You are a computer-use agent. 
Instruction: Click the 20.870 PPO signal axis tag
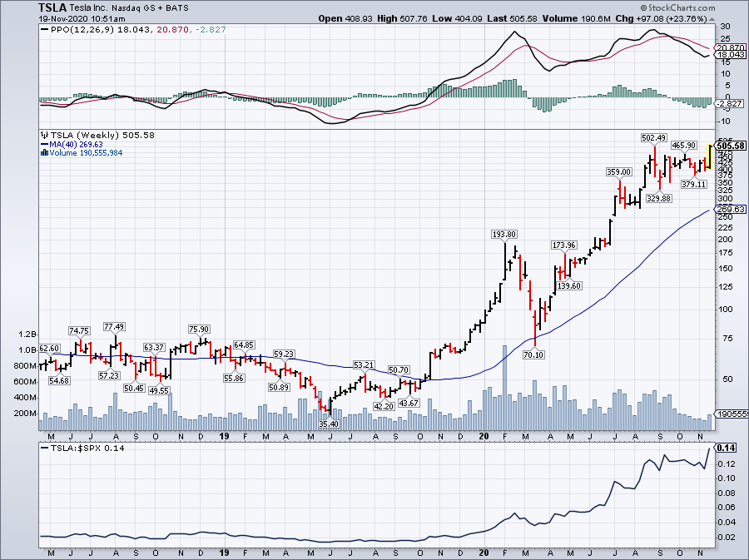731,47
